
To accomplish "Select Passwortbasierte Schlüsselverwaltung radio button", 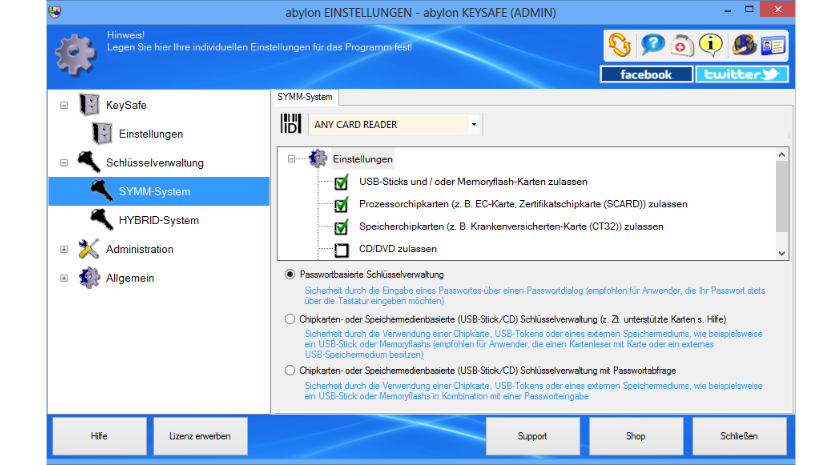I will coord(290,274).
